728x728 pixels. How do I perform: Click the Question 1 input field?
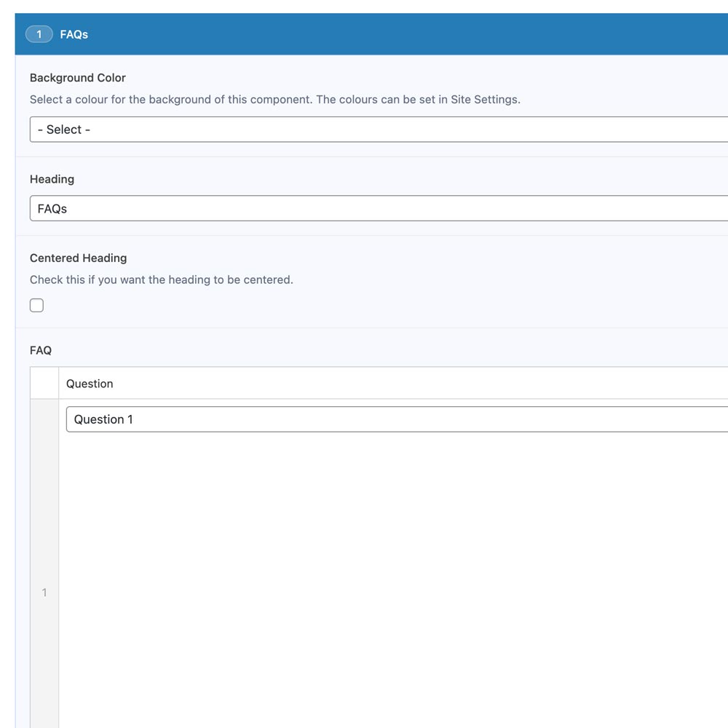[291, 419]
